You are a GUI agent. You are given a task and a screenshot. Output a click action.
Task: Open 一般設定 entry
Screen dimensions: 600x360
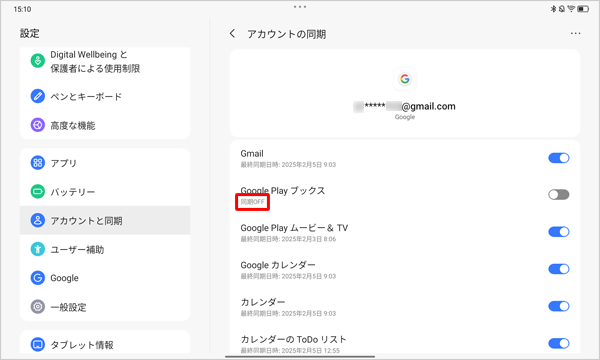(x=105, y=307)
